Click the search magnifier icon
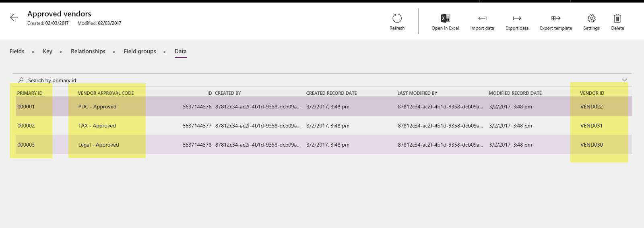This screenshot has height=228, width=644. [x=21, y=80]
